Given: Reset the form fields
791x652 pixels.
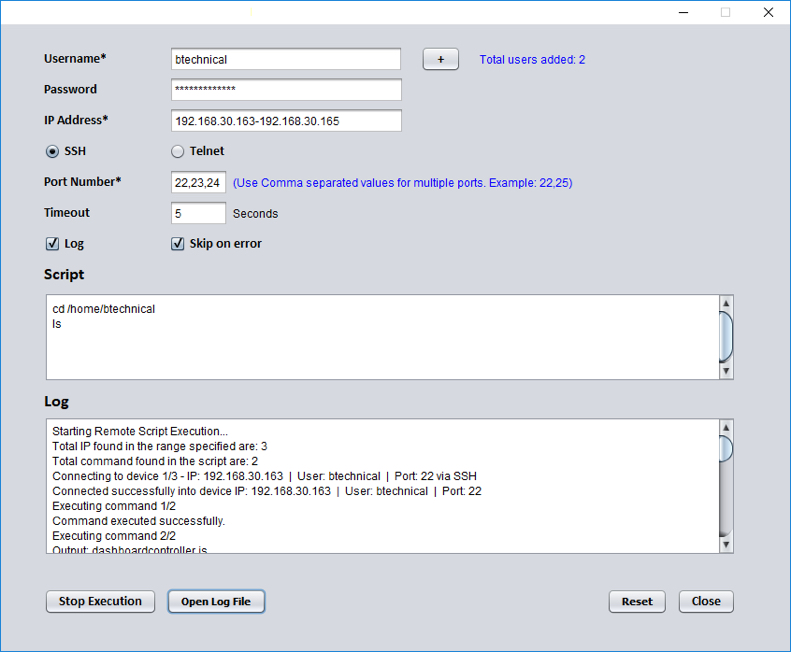Looking at the screenshot, I should pyautogui.click(x=637, y=601).
